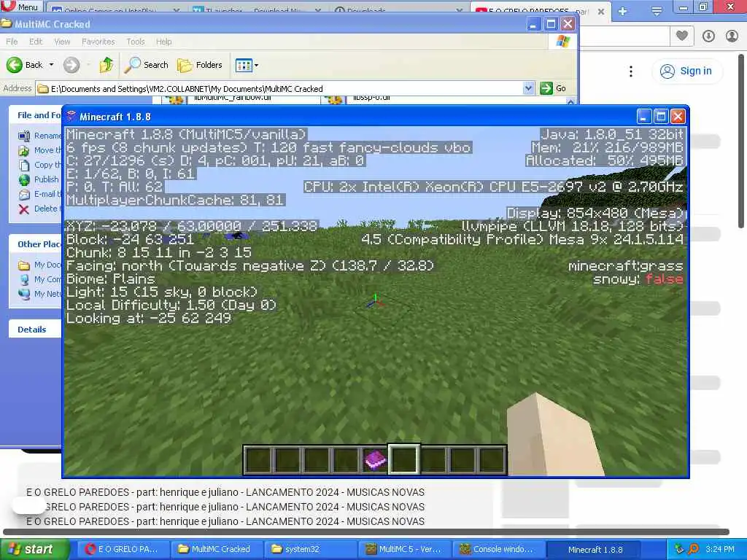
Task: Open the browser downloads arrow icon
Action: coord(708,36)
